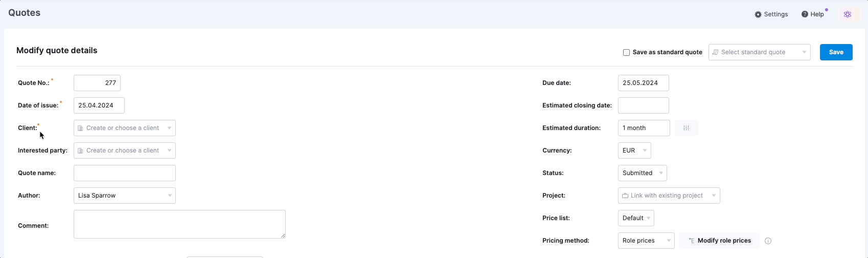This screenshot has width=868, height=258.
Task: Click the estimated duration sliders icon button
Action: tap(687, 128)
